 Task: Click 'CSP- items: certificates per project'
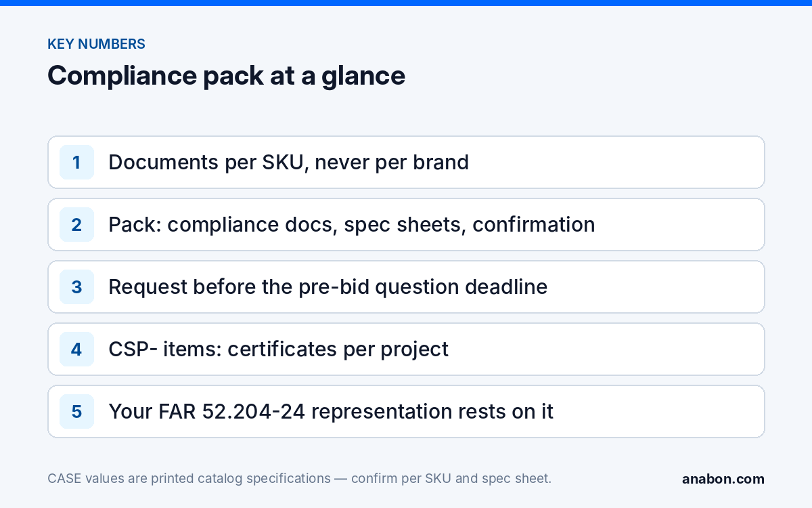278,350
